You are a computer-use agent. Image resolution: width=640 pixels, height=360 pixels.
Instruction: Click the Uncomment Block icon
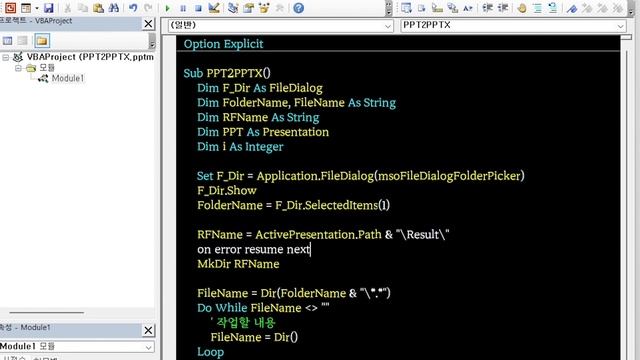pyautogui.click(x=553, y=8)
